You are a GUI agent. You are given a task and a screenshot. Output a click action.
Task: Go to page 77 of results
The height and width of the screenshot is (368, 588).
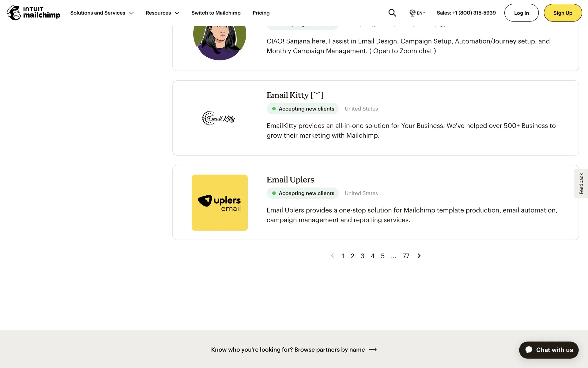click(x=406, y=256)
